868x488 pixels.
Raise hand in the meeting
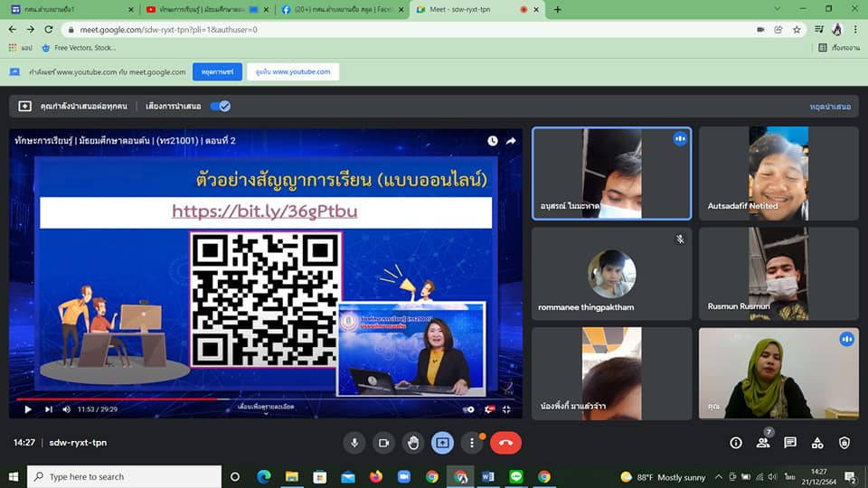[x=413, y=443]
